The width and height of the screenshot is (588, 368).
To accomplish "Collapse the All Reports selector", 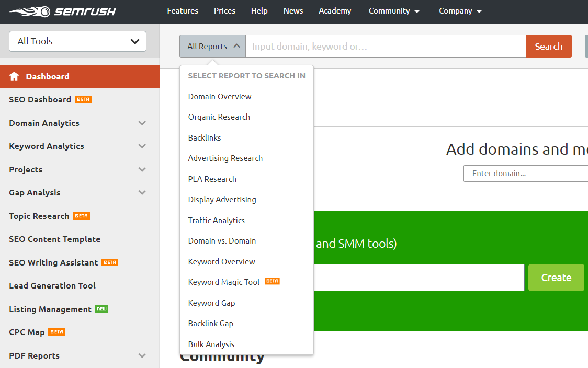I will 212,46.
